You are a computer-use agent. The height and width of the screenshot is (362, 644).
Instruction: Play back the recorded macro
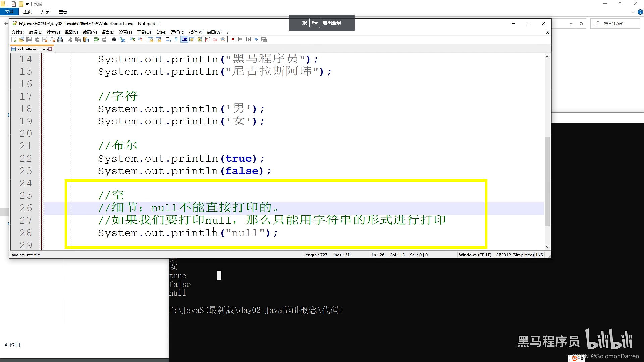[x=248, y=39]
